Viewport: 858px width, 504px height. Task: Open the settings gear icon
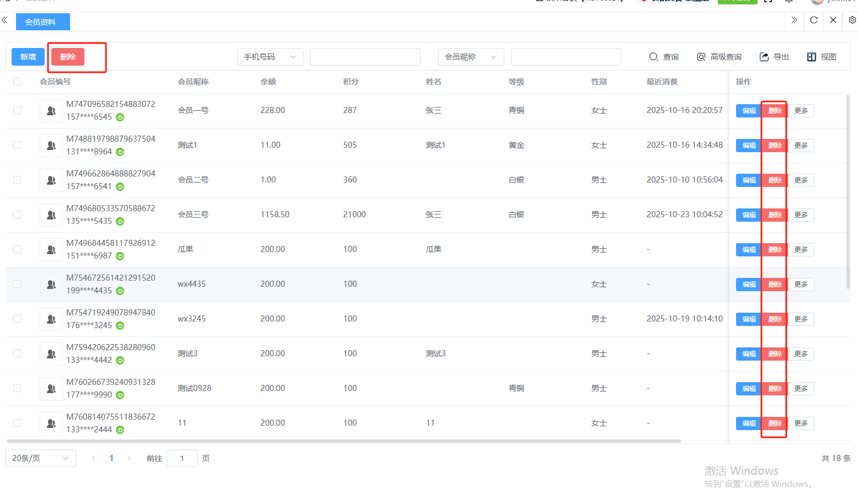[852, 20]
